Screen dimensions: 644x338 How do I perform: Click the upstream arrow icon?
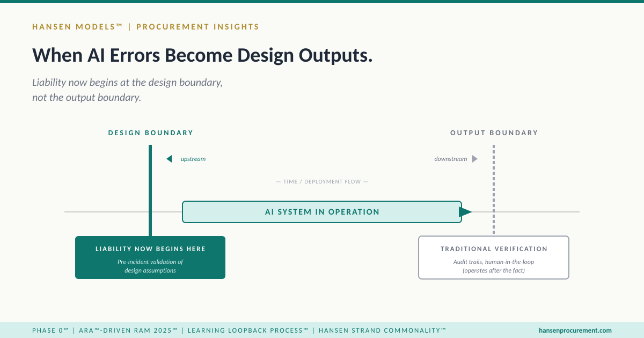click(x=169, y=158)
